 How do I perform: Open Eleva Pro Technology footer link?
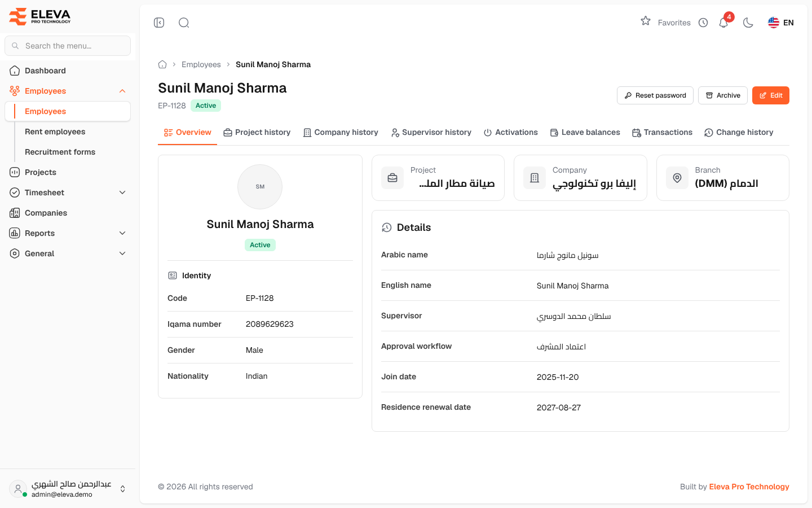(749, 487)
